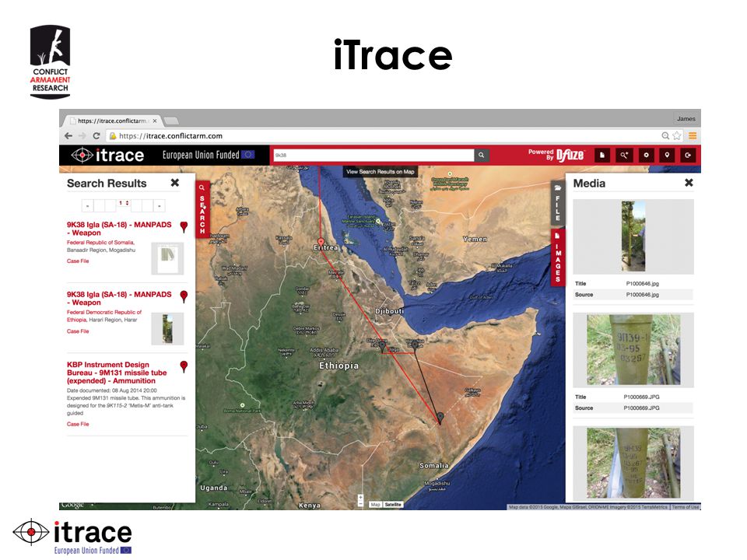The height and width of the screenshot is (560, 747).
Task: Go to first page of search results
Action: (88, 205)
